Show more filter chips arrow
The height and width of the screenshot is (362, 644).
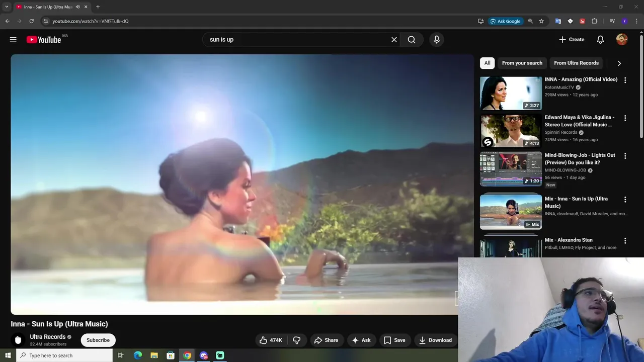(619, 63)
